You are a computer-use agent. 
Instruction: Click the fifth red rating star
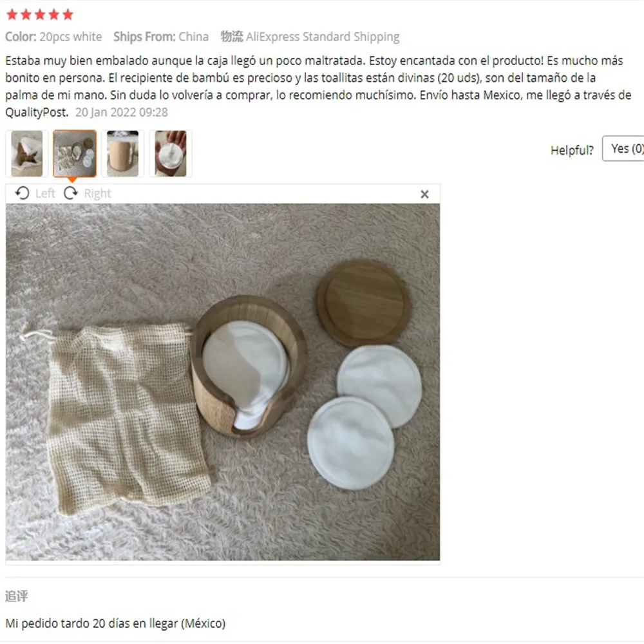pyautogui.click(x=68, y=15)
